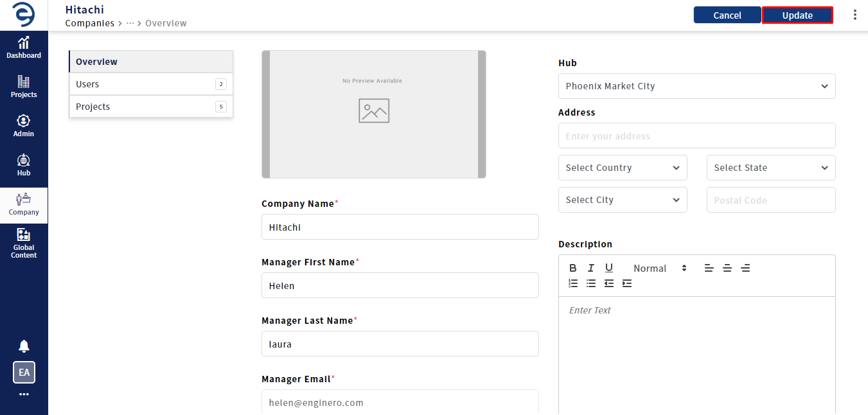
Task: Align description text left
Action: coord(709,268)
